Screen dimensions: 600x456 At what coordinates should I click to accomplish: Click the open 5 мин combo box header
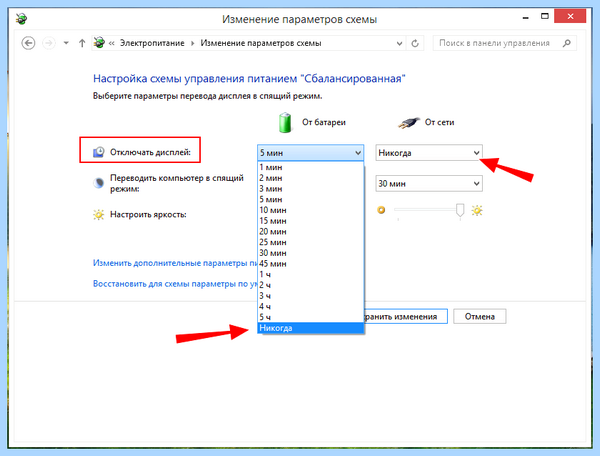pos(310,153)
